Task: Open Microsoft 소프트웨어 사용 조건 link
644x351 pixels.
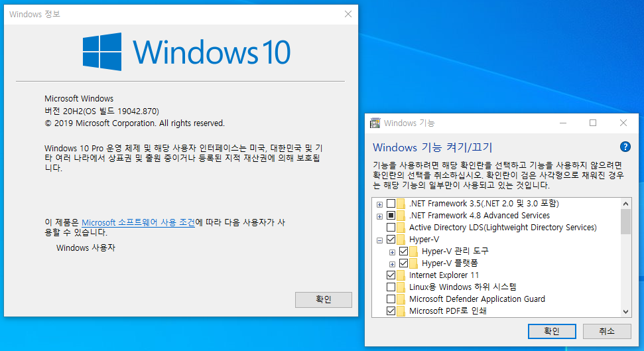Action: pyautogui.click(x=138, y=222)
